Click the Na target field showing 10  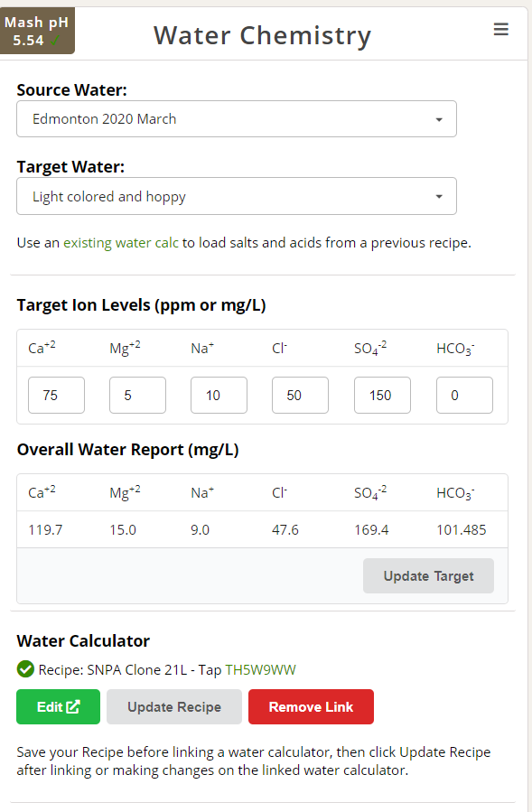(x=219, y=395)
